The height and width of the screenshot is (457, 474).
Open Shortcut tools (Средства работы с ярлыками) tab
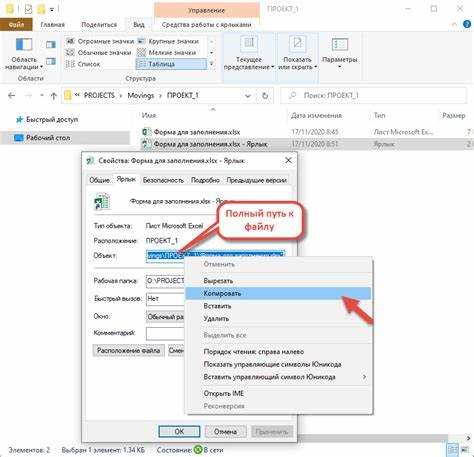[x=206, y=25]
